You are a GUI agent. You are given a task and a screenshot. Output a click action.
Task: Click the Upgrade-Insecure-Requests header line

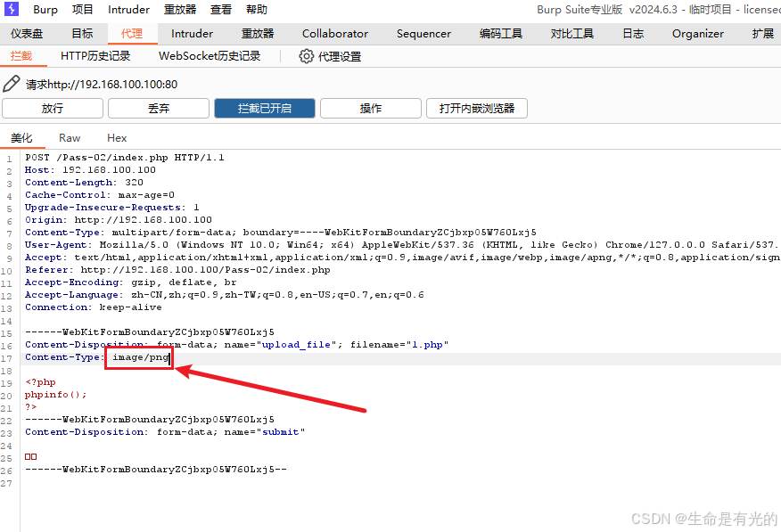point(112,207)
